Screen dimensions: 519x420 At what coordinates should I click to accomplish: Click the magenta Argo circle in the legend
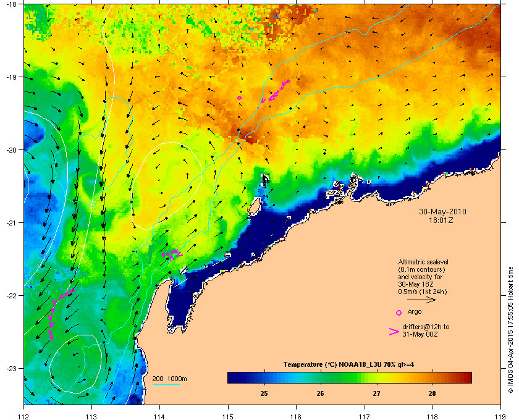click(399, 313)
